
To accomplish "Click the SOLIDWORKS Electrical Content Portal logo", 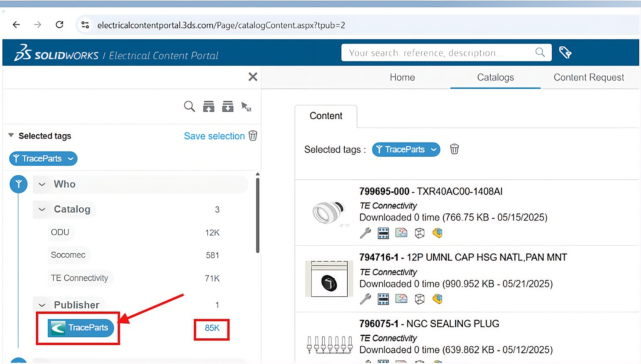I will (116, 53).
